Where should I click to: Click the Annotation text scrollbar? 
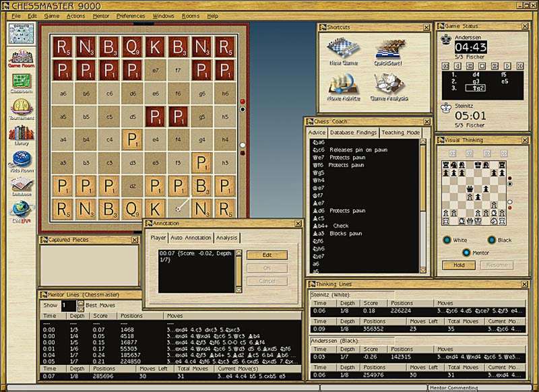(x=239, y=271)
